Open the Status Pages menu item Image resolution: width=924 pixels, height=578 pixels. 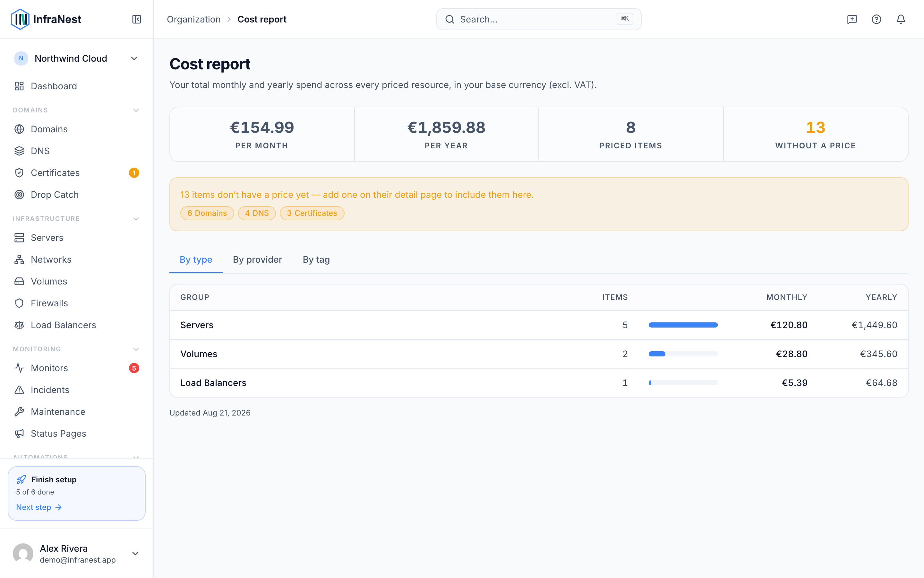pos(76,433)
